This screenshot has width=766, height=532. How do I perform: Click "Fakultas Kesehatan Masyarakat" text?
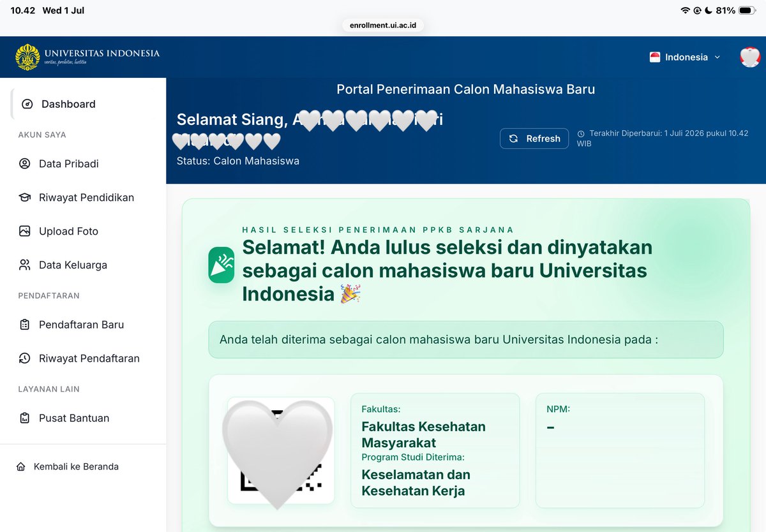click(x=424, y=434)
